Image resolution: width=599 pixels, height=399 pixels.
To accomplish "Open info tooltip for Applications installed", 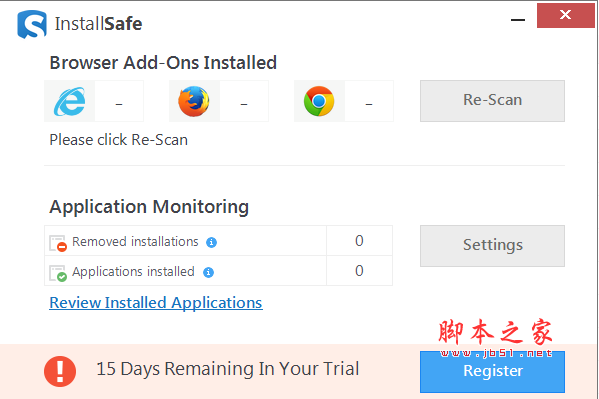I will [x=208, y=272].
